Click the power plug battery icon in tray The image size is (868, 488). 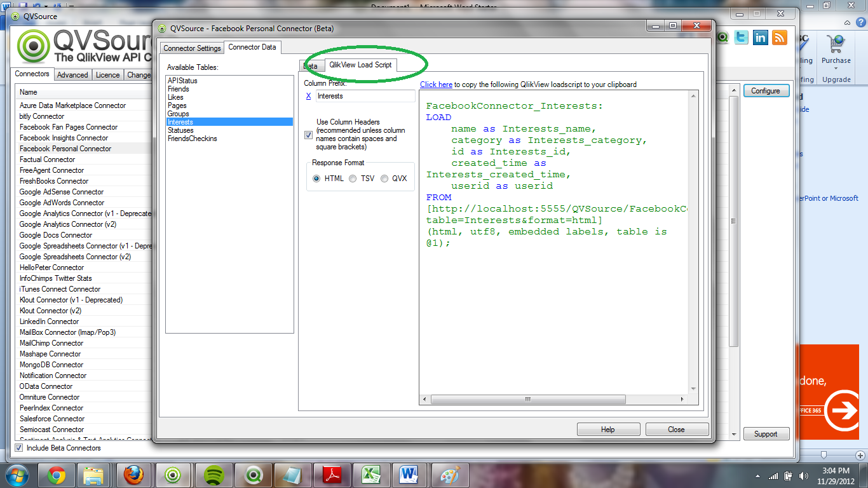[x=789, y=475]
